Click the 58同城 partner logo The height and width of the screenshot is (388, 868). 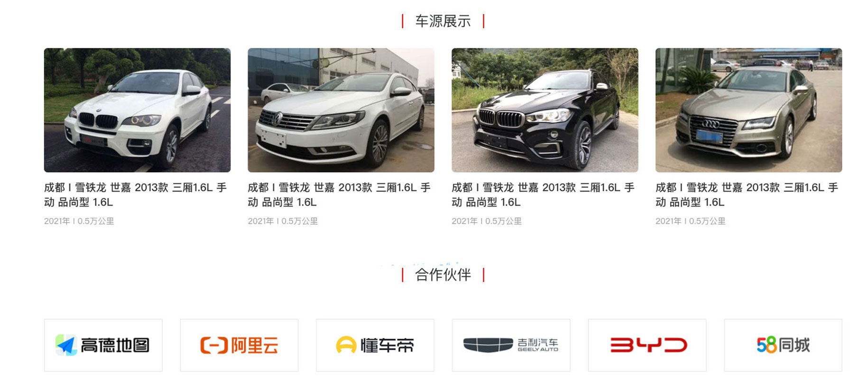[x=783, y=345]
